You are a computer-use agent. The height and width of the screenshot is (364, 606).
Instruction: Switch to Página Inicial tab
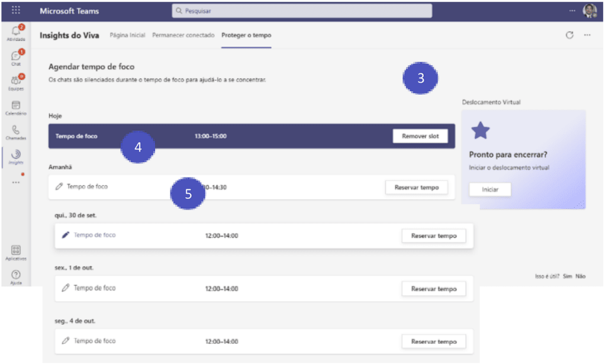click(127, 35)
